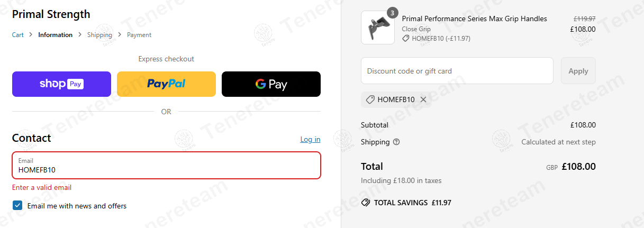Pay with Shop Pay express checkout
The height and width of the screenshot is (228, 644).
pos(61,84)
